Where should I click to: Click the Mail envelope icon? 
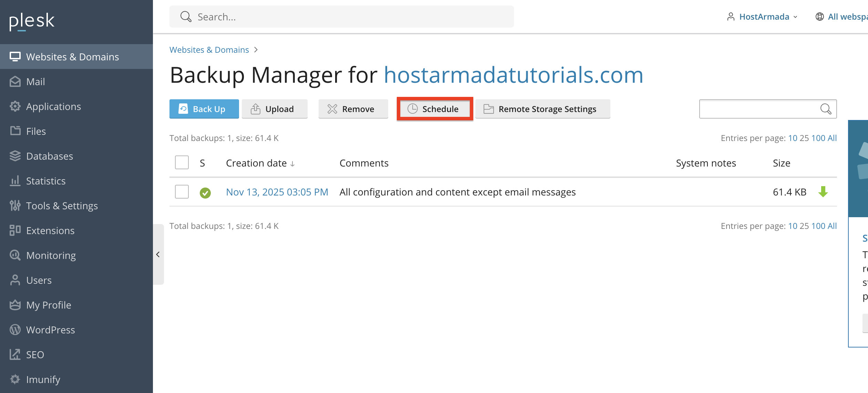pyautogui.click(x=15, y=82)
